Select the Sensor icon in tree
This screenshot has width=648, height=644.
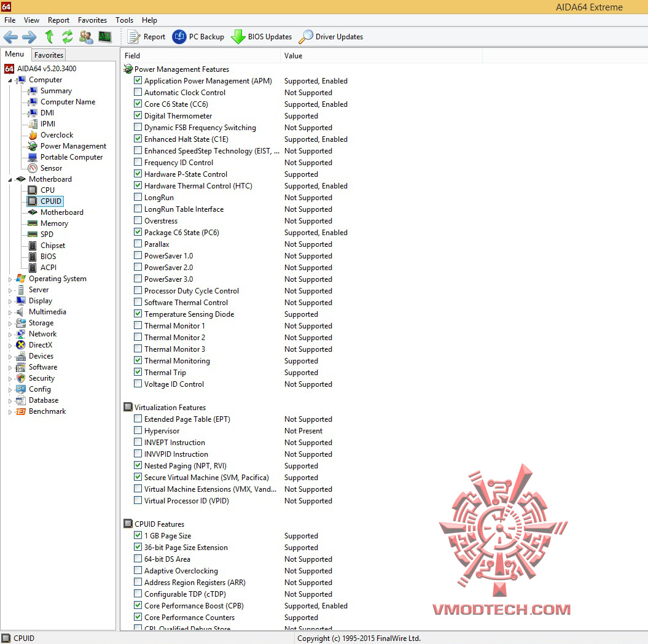pyautogui.click(x=33, y=168)
